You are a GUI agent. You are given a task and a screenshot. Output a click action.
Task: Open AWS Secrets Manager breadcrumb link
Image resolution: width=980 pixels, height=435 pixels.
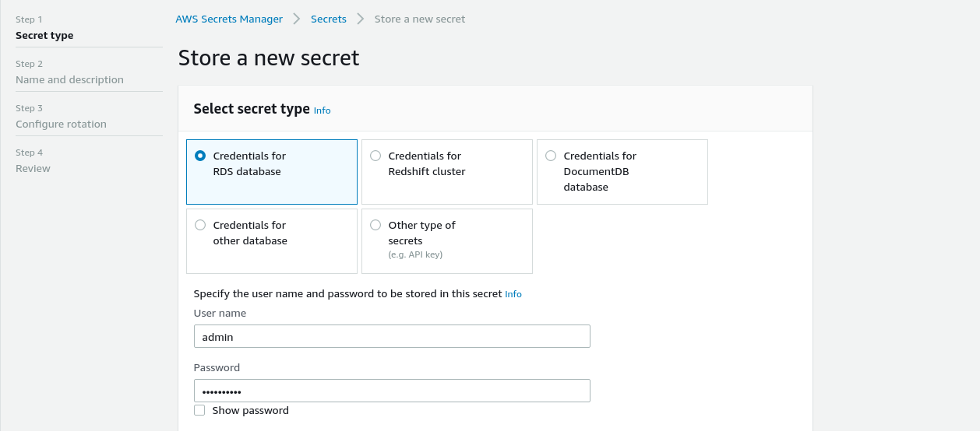[229, 19]
